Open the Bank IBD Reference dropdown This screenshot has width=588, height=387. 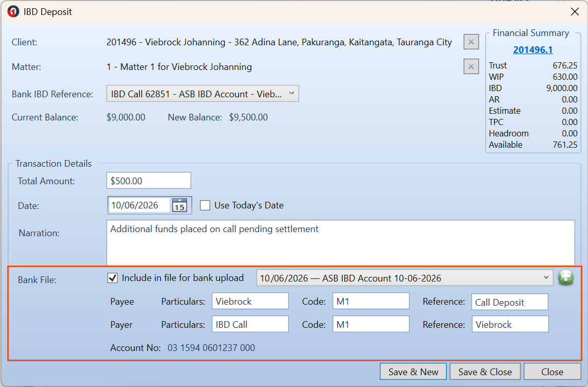(x=203, y=94)
